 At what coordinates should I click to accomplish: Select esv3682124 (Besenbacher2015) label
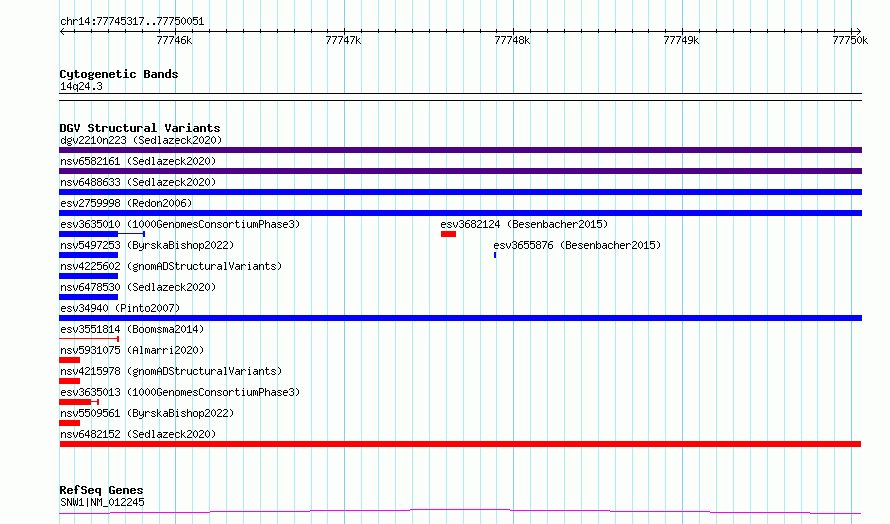click(x=524, y=224)
